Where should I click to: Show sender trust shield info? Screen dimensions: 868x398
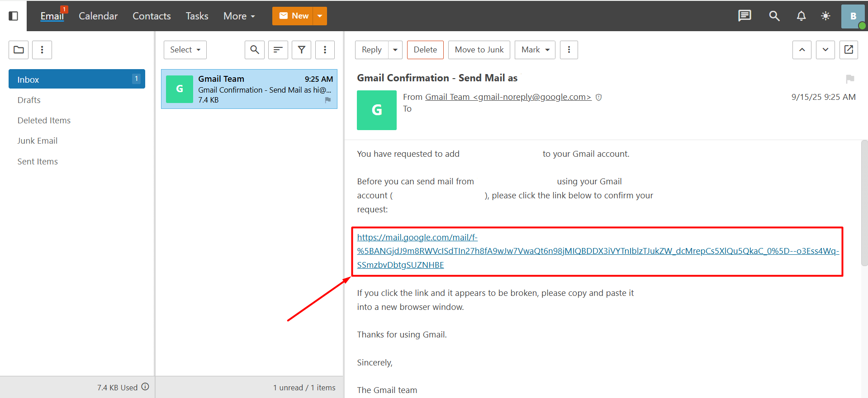click(x=599, y=97)
